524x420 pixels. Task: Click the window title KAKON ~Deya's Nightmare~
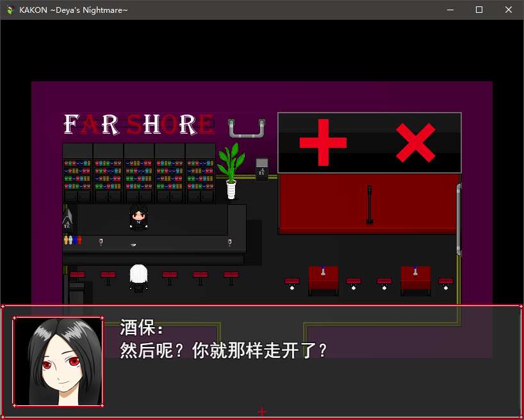[74, 10]
